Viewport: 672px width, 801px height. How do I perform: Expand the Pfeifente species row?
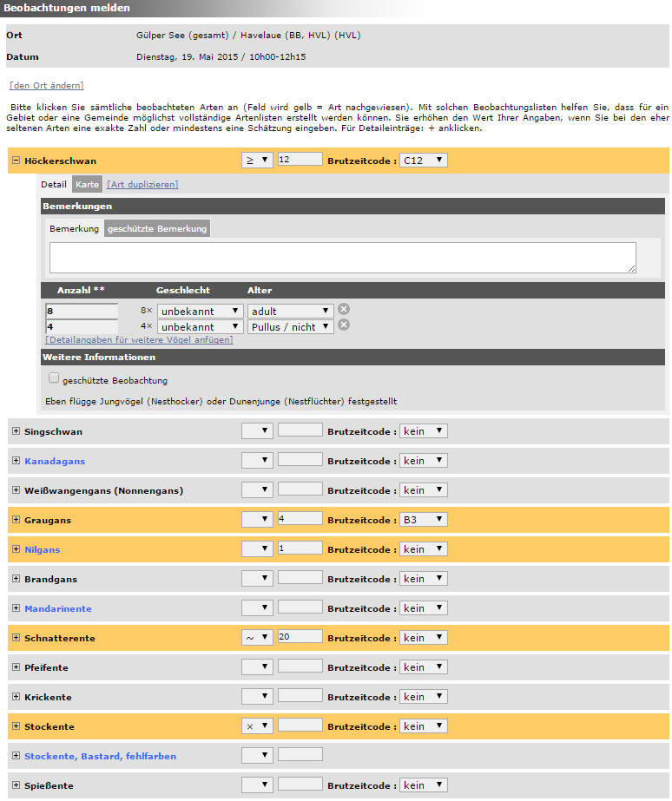[x=16, y=667]
